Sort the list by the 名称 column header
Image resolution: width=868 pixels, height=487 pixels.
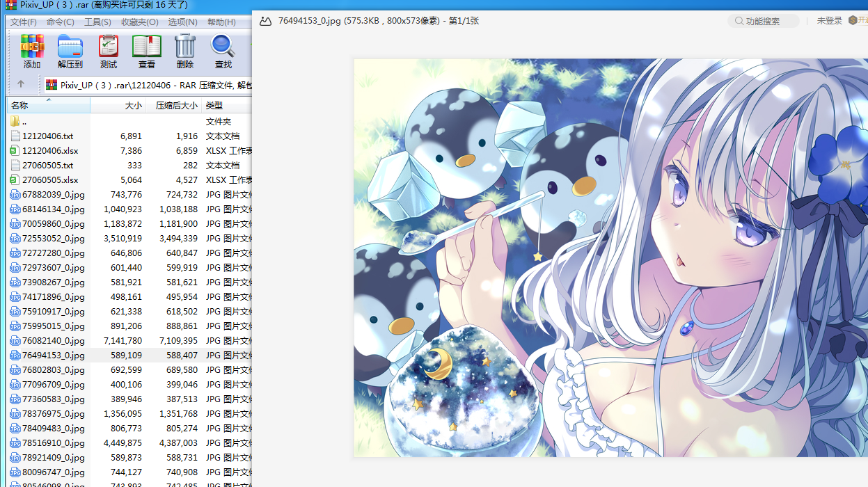(49, 105)
